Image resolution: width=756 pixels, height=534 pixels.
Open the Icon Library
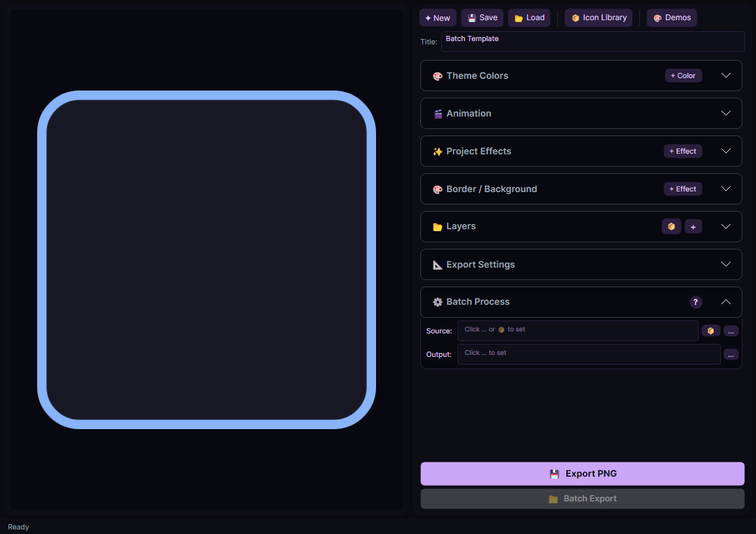pyautogui.click(x=598, y=18)
